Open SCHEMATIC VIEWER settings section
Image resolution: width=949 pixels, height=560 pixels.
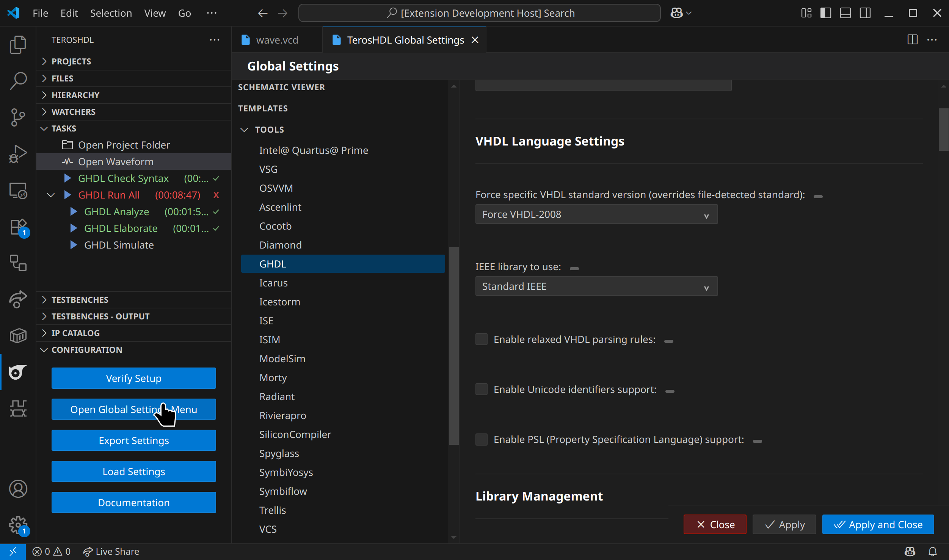(281, 87)
